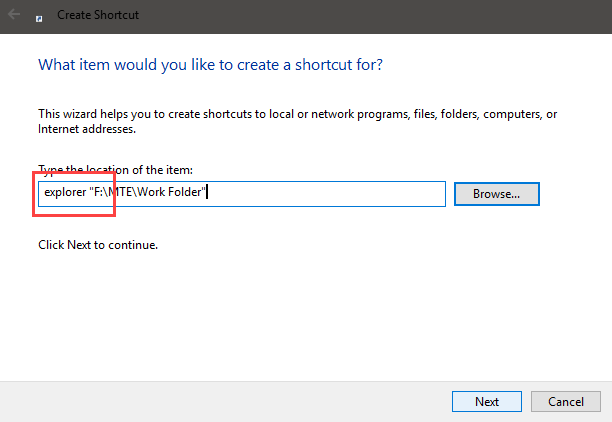Image resolution: width=612 pixels, height=422 pixels.
Task: Click the "Create Shortcut" window title
Action: [x=98, y=15]
